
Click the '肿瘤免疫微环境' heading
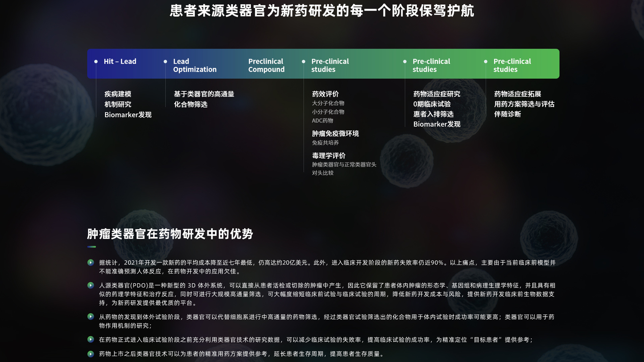335,134
